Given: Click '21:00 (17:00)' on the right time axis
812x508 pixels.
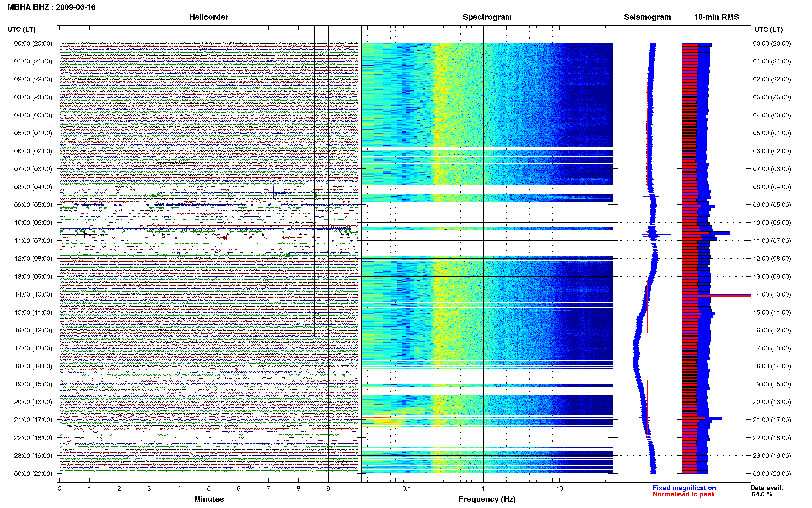Looking at the screenshot, I should coord(772,420).
